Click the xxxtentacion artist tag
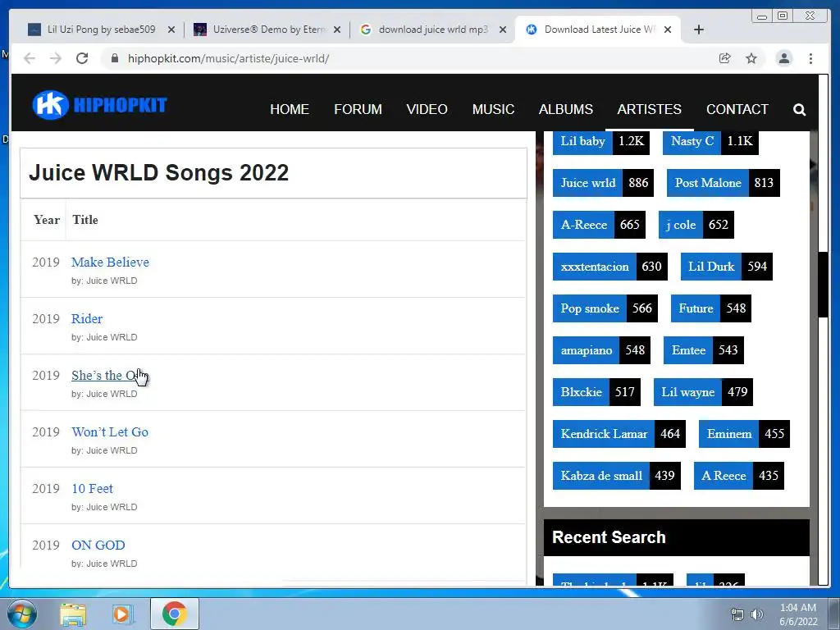 click(x=610, y=267)
